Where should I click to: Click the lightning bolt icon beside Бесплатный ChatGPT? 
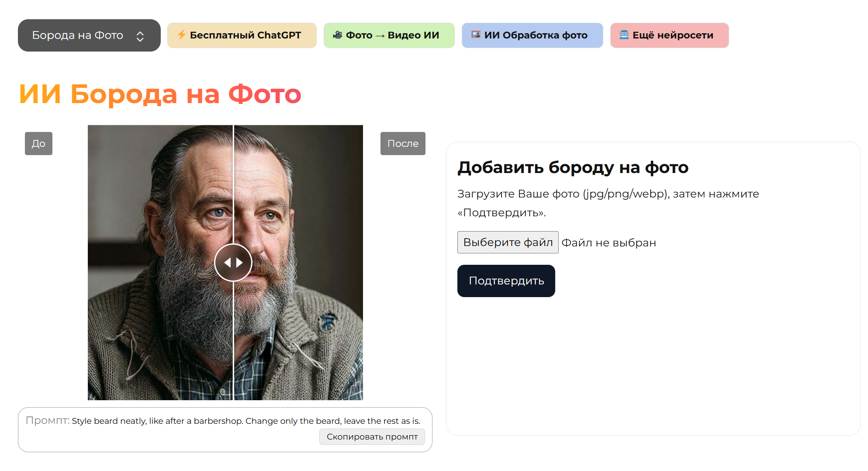point(181,35)
